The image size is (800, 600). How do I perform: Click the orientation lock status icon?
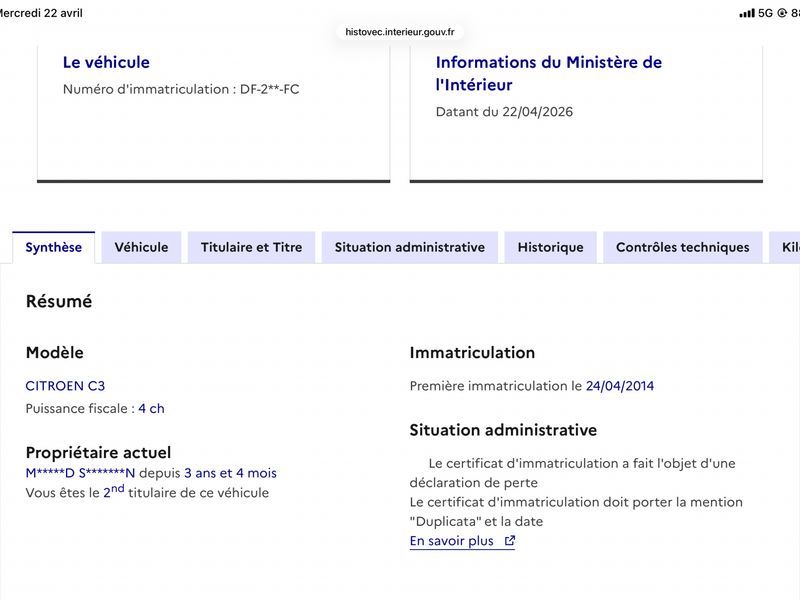point(782,13)
